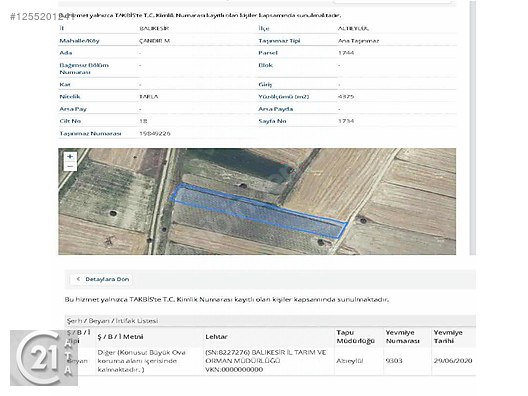Image resolution: width=528 pixels, height=396 pixels.
Task: Click the İl value BALIKESİR
Action: [154, 28]
